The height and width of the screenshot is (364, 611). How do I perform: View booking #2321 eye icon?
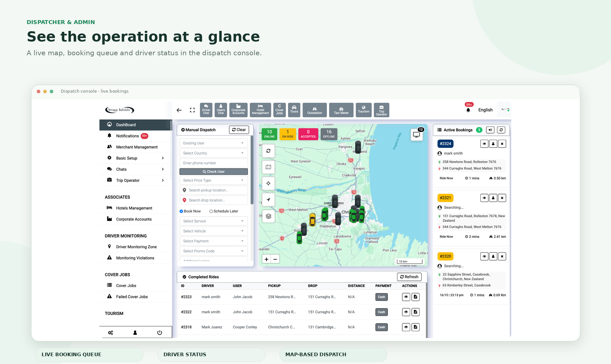click(x=484, y=198)
